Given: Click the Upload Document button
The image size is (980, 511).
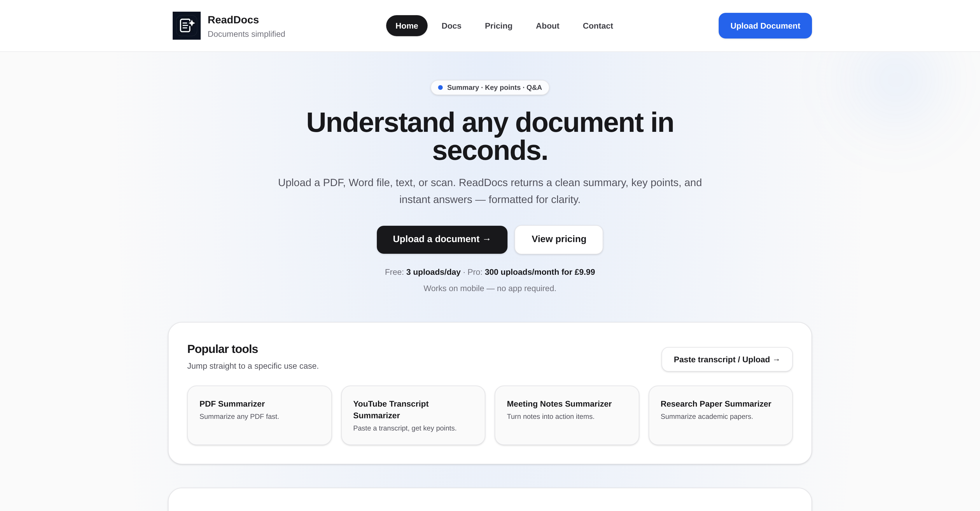Looking at the screenshot, I should pos(765,25).
